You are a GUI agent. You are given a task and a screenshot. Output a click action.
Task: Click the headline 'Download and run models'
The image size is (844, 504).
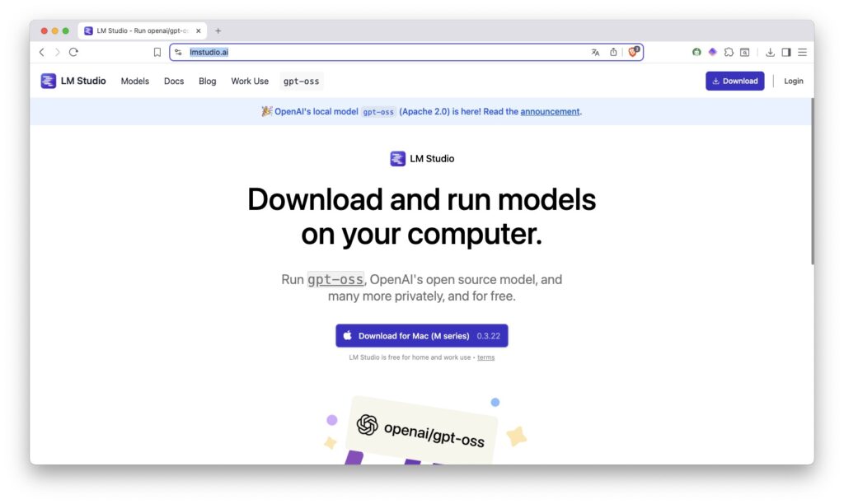[x=421, y=199]
